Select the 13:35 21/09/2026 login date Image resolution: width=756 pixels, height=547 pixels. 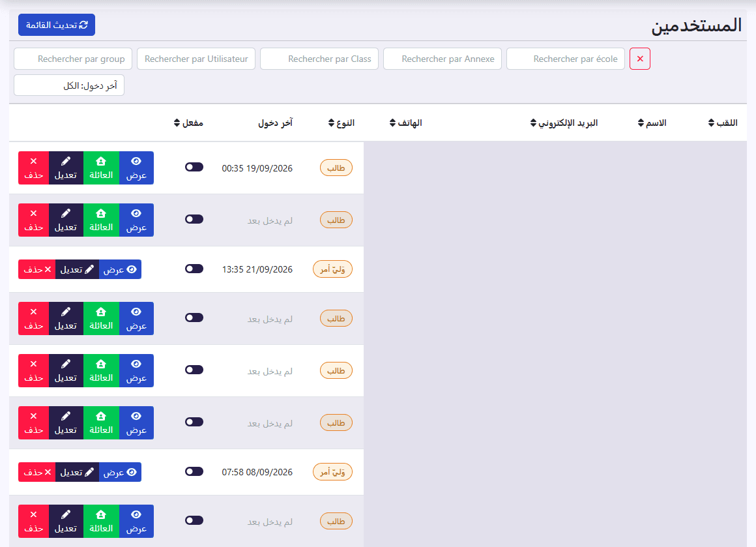pos(257,270)
